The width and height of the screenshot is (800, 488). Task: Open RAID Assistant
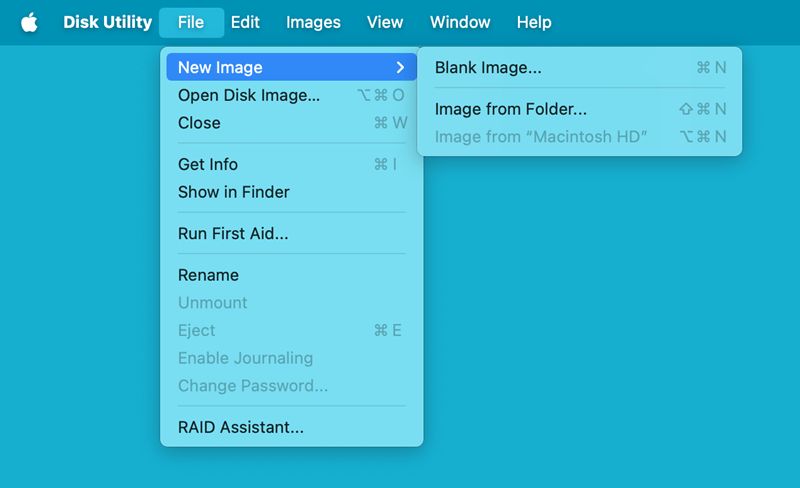coord(240,427)
